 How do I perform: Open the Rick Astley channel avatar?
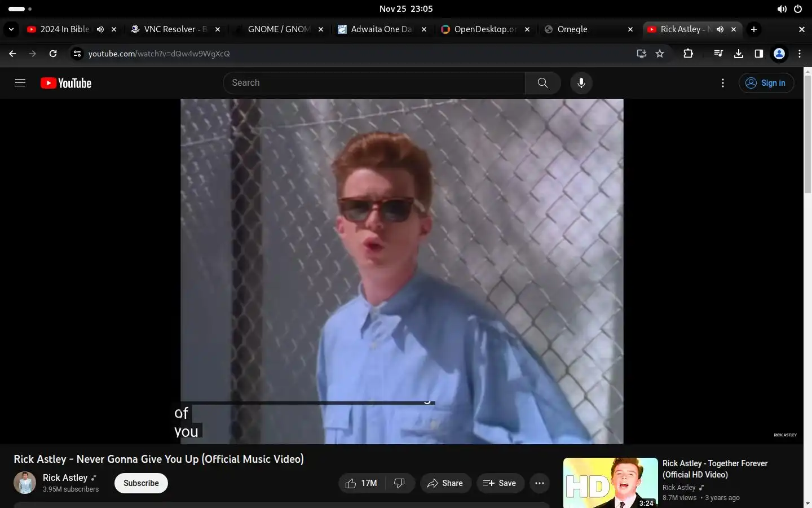(x=25, y=483)
